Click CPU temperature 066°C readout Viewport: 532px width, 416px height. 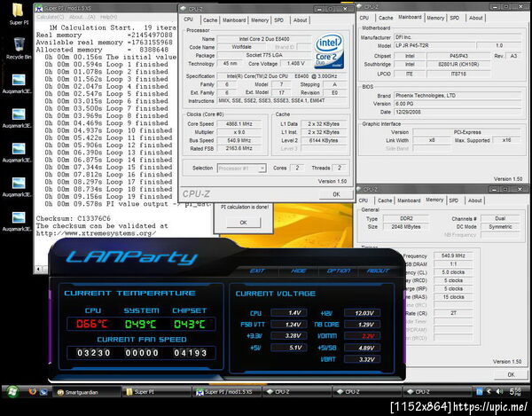tap(91, 324)
